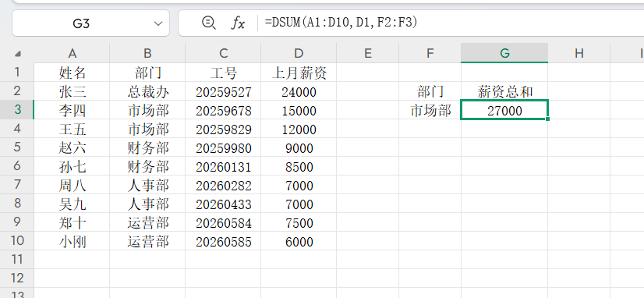Select row 12 header
The width and height of the screenshot is (644, 298).
(x=17, y=278)
